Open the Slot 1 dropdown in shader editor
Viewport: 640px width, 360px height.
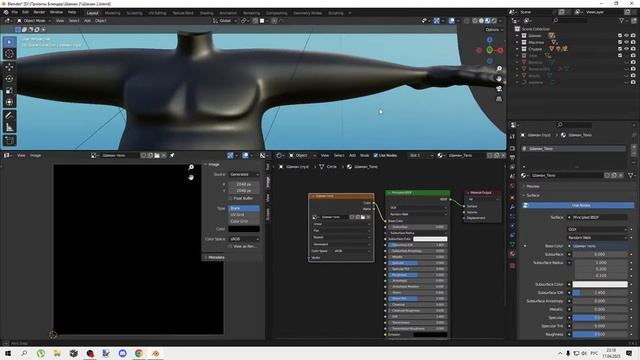(421, 156)
